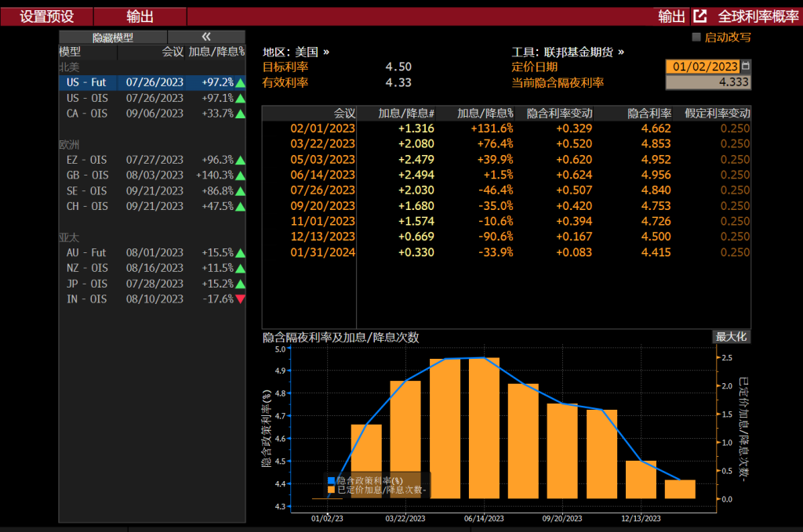
Task: Open the calendar picker beside pricing date
Action: click(x=745, y=67)
